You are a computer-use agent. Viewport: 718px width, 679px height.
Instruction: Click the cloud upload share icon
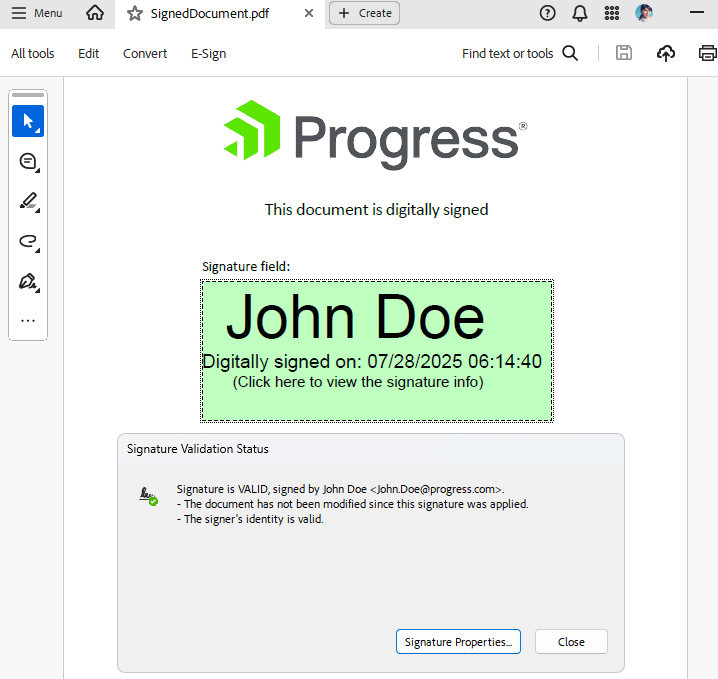click(x=666, y=54)
